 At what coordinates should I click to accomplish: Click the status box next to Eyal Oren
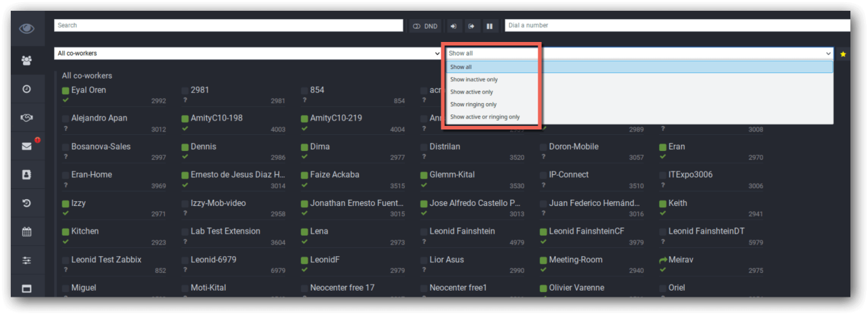(66, 91)
